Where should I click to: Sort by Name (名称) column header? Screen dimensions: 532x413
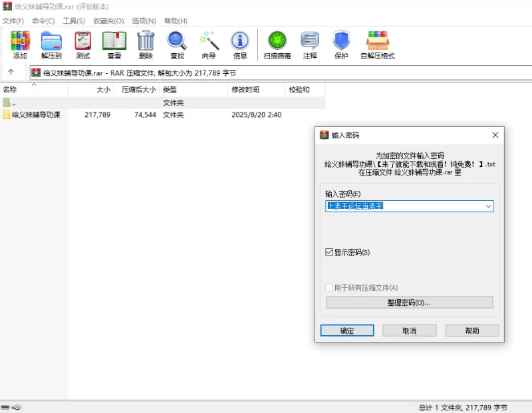tap(34, 90)
